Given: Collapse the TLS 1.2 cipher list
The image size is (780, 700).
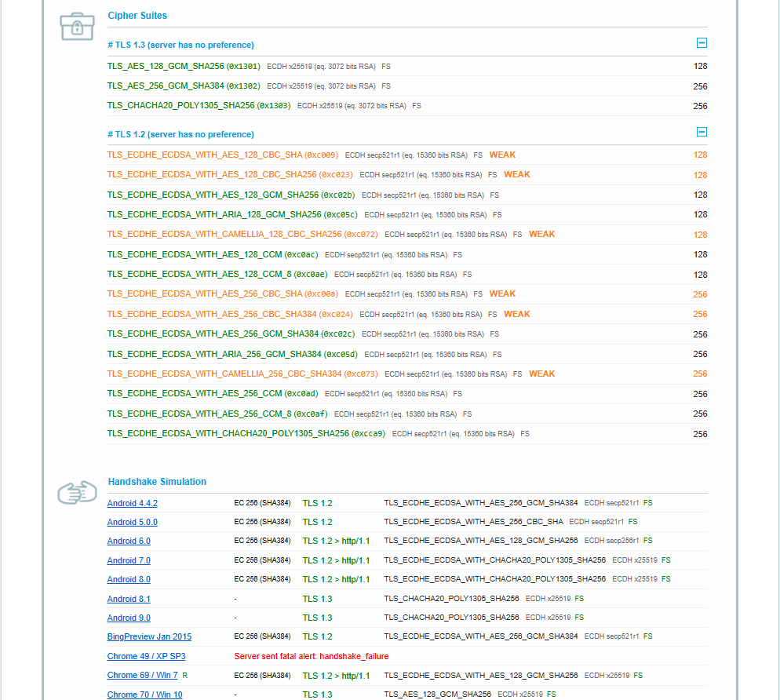Looking at the screenshot, I should pyautogui.click(x=702, y=133).
